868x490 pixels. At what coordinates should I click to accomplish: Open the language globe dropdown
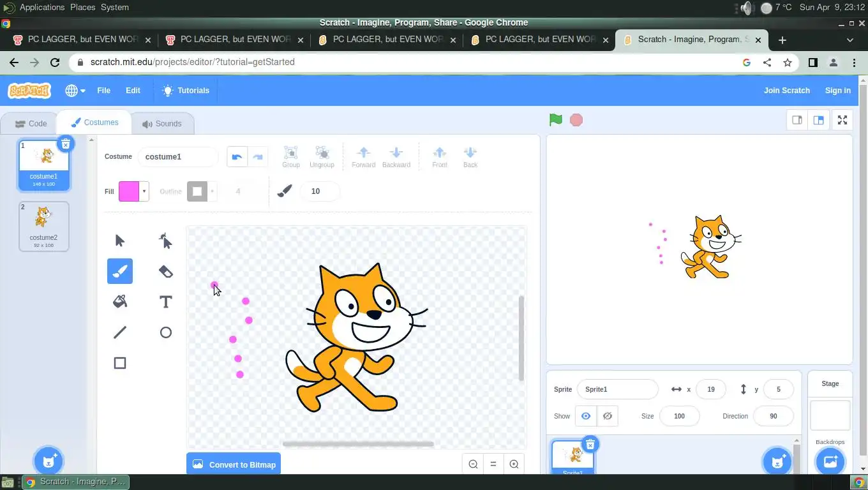pos(75,91)
